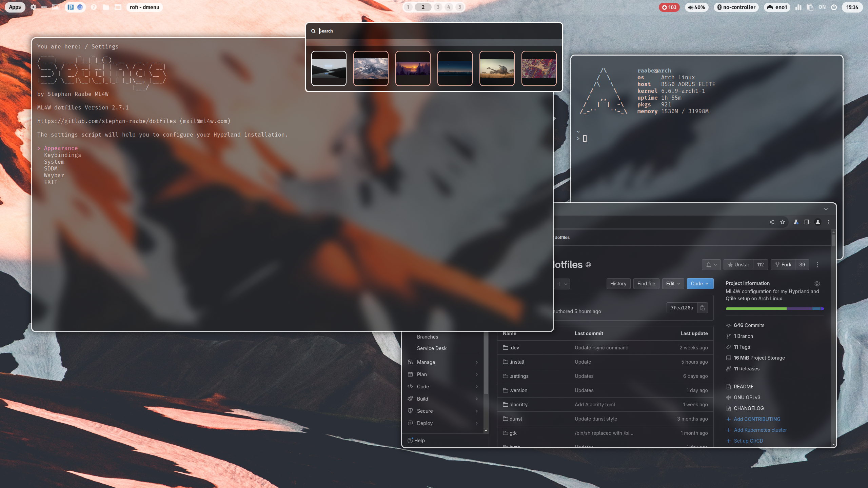Click the bookmark star in the browser toolbar
868x488 pixels.
pos(783,222)
